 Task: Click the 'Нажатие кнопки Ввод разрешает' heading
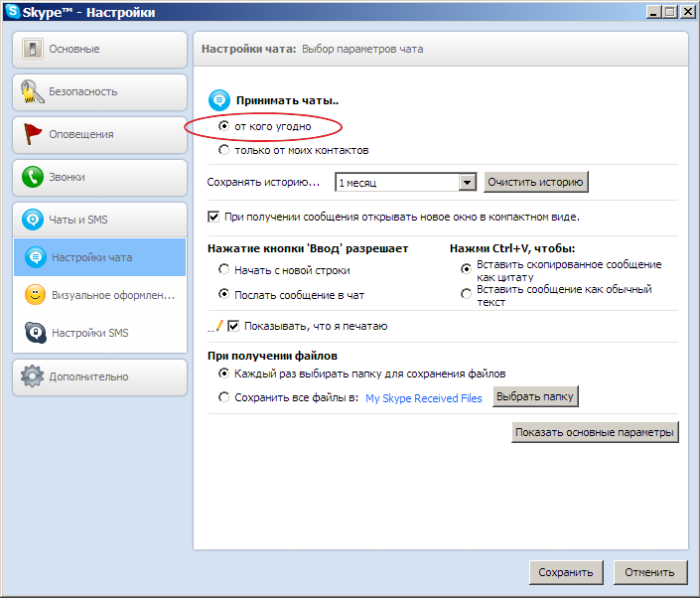pos(308,248)
